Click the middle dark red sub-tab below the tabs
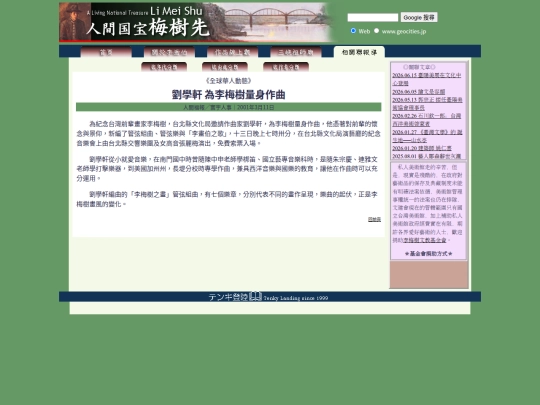 tap(225, 67)
